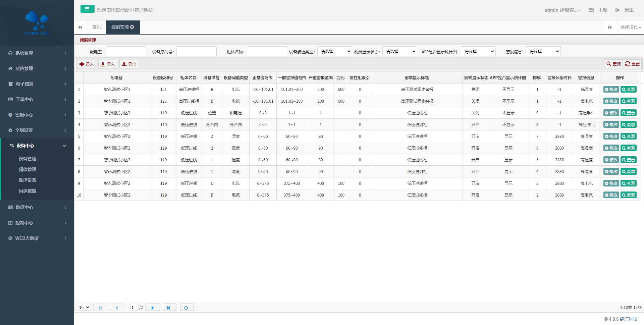The height and width of the screenshot is (325, 644).
Task: Click the 配电室 search input field
Action: pos(126,52)
